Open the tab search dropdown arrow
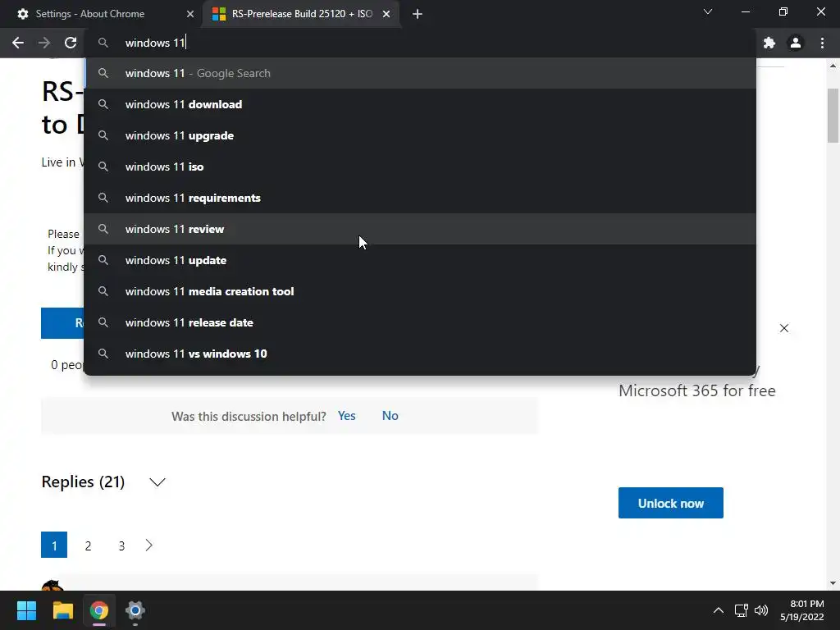The height and width of the screenshot is (630, 840). pos(708,11)
